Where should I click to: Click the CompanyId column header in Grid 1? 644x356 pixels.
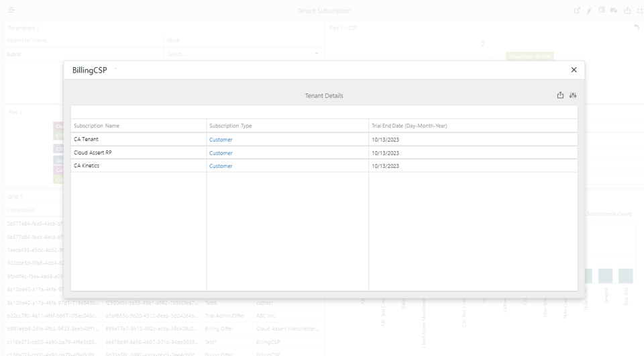tap(21, 210)
